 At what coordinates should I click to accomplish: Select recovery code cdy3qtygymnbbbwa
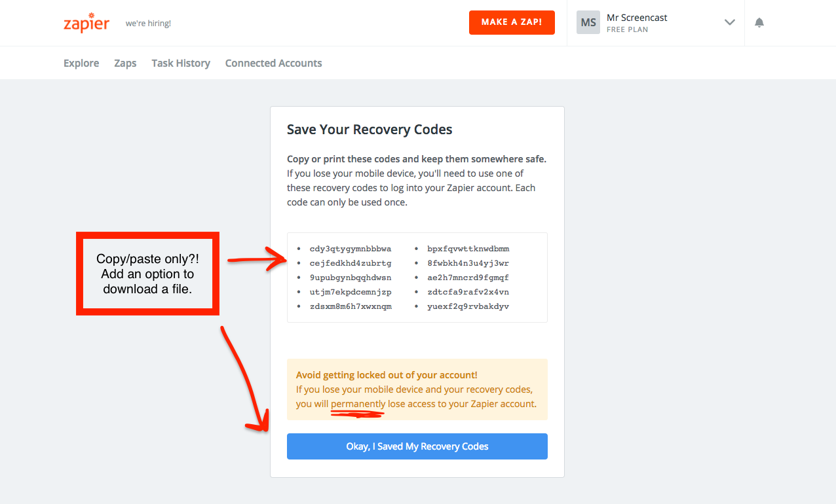pos(349,249)
